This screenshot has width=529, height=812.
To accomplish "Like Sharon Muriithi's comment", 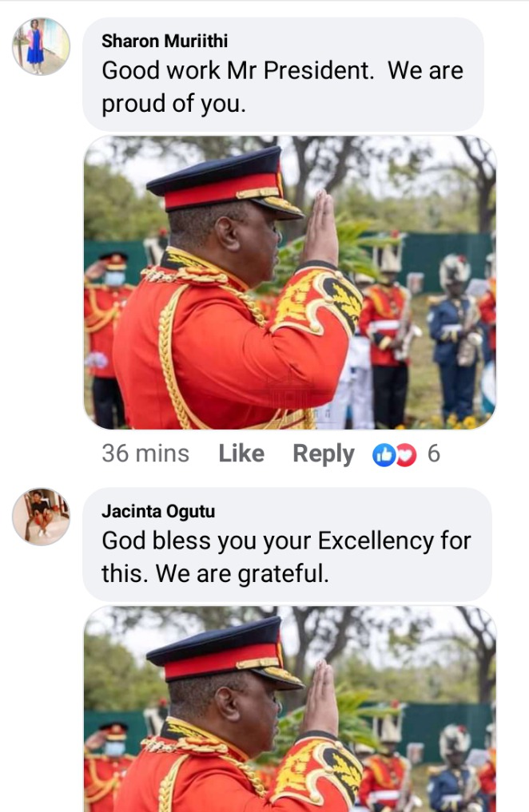I will point(241,454).
